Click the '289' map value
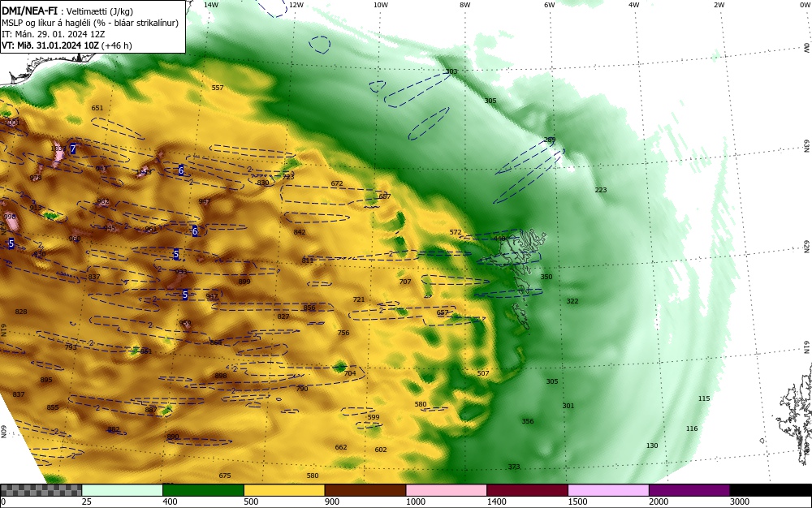This screenshot has height=508, width=812. point(550,140)
